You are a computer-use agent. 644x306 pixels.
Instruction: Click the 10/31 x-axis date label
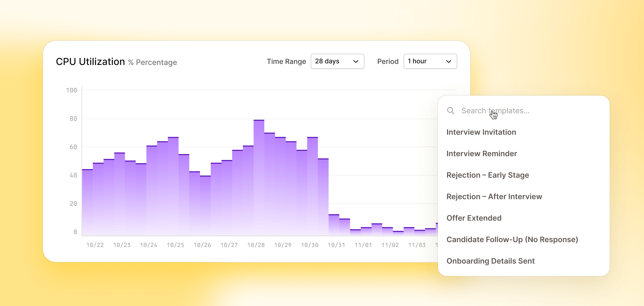click(336, 245)
